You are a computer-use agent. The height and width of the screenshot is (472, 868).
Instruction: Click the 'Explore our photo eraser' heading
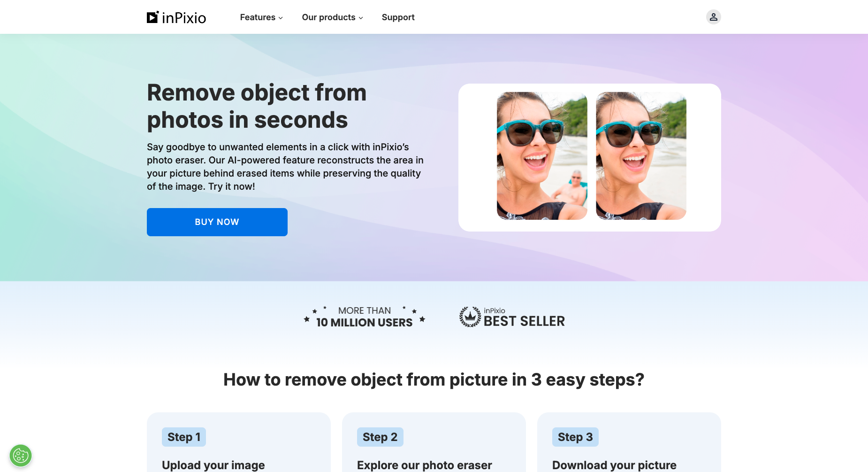425,465
